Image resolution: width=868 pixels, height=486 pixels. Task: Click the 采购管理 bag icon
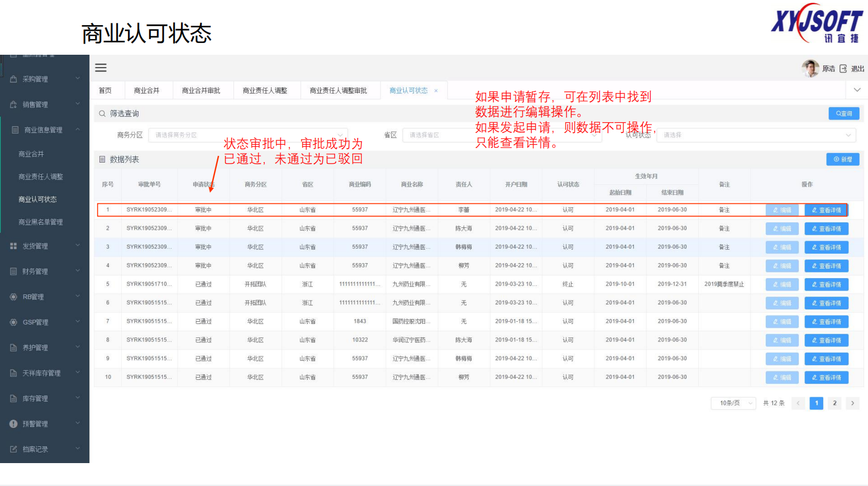pyautogui.click(x=13, y=79)
